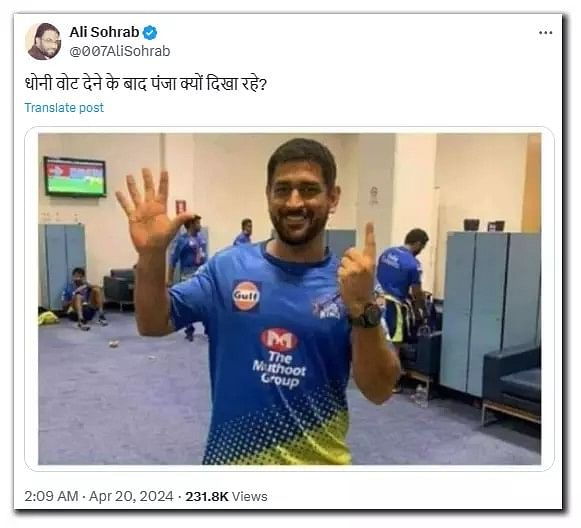
Task: Open Ali Sohrab's profile avatar
Action: point(43,41)
